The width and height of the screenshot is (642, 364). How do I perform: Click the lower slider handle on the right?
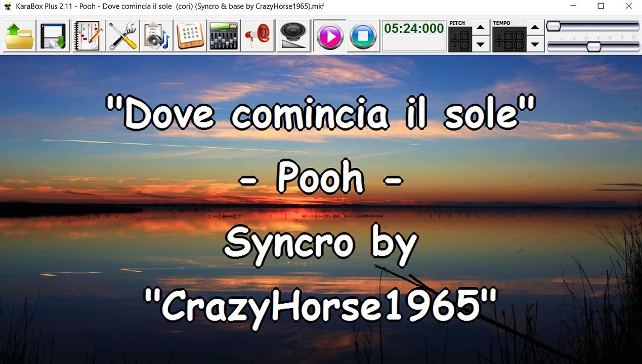point(593,47)
